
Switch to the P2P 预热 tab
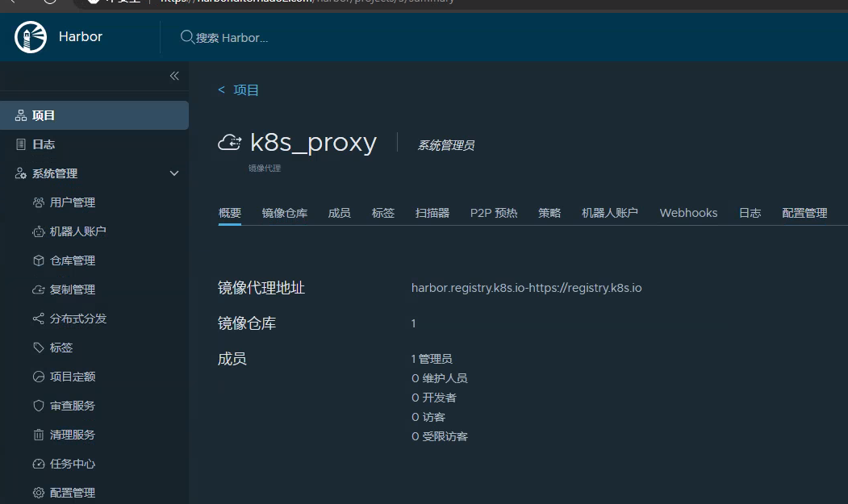point(494,213)
